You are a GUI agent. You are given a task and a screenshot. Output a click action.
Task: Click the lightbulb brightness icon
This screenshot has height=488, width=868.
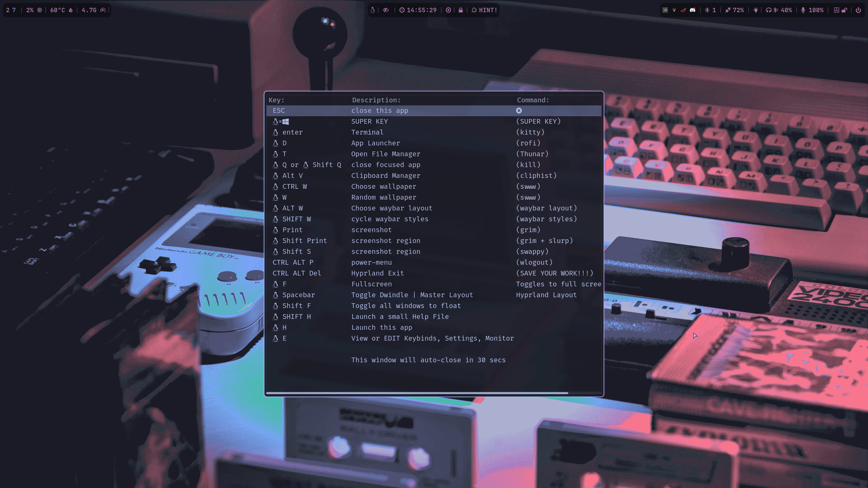click(x=755, y=10)
